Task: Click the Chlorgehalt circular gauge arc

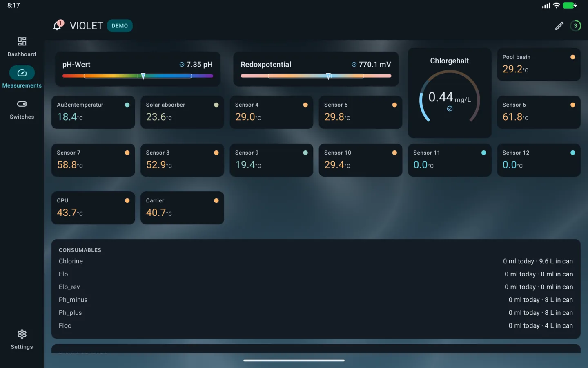Action: click(450, 96)
